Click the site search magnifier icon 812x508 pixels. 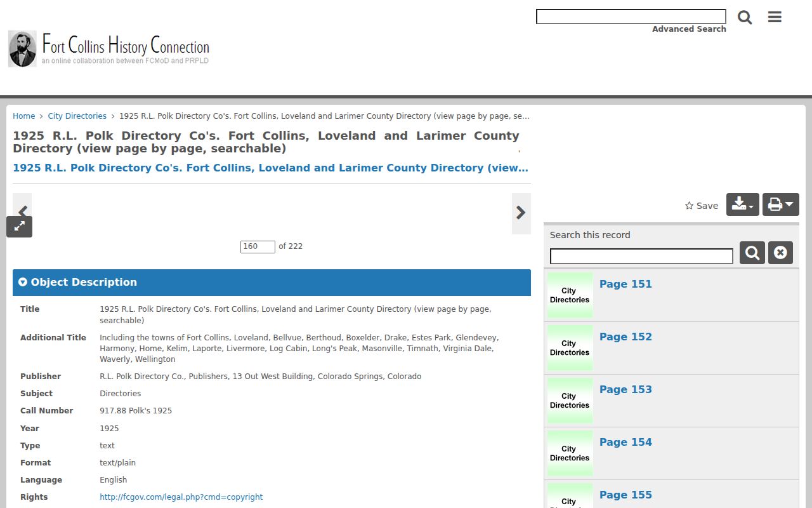tap(745, 17)
